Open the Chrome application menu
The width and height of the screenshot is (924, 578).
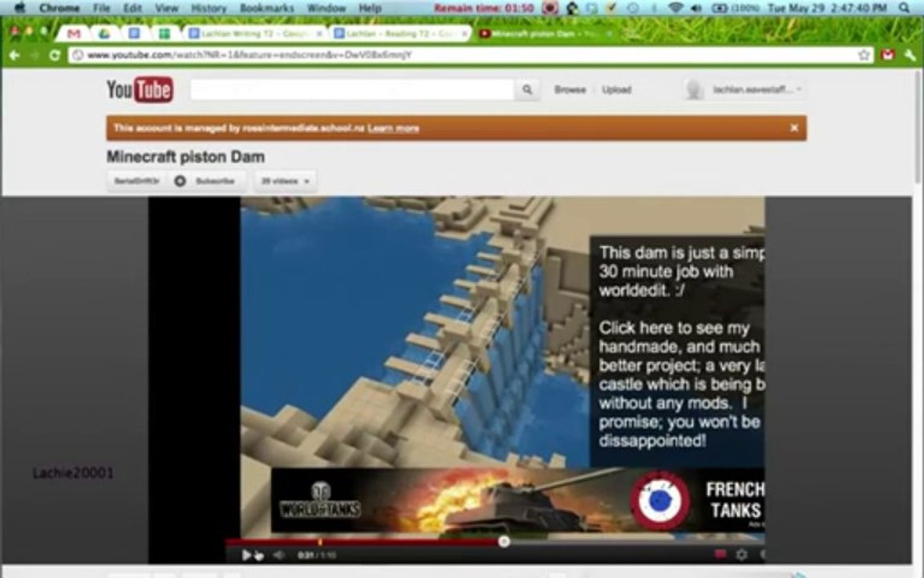59,8
